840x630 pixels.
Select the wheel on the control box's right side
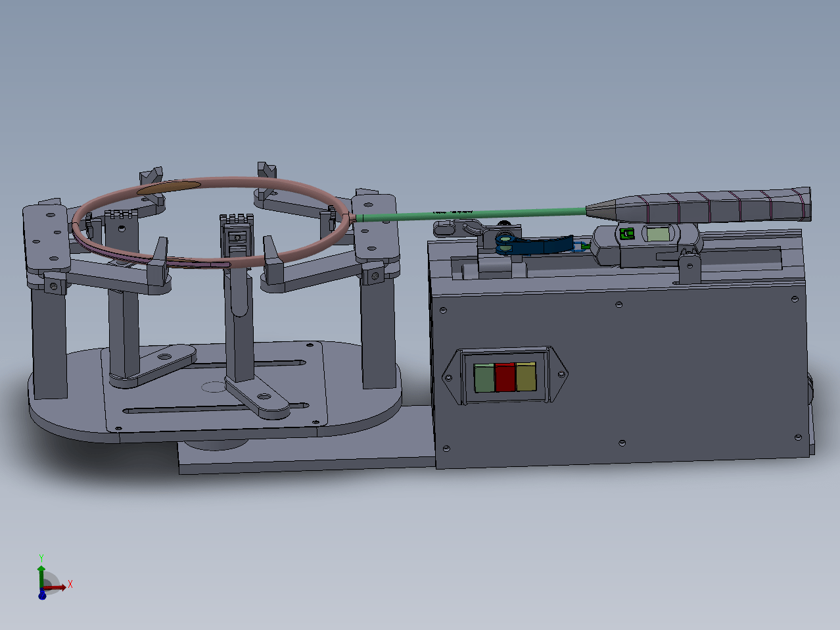click(812, 389)
